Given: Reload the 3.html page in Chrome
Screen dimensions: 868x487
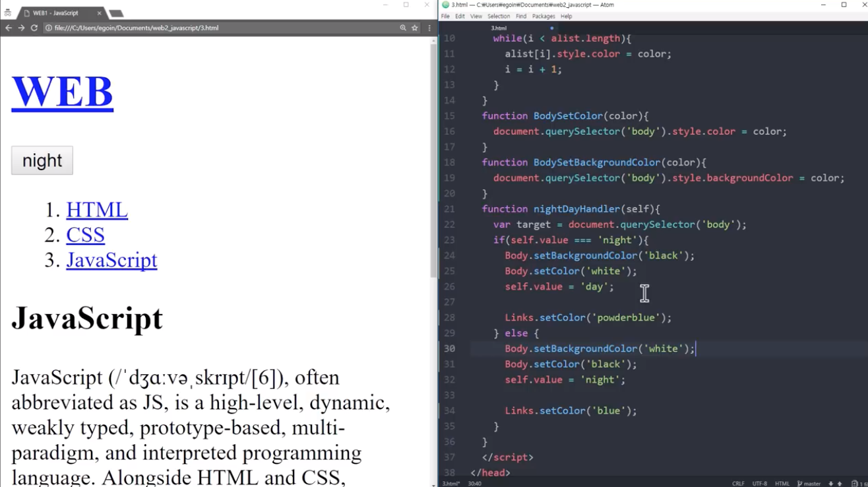Looking at the screenshot, I should pos(34,28).
